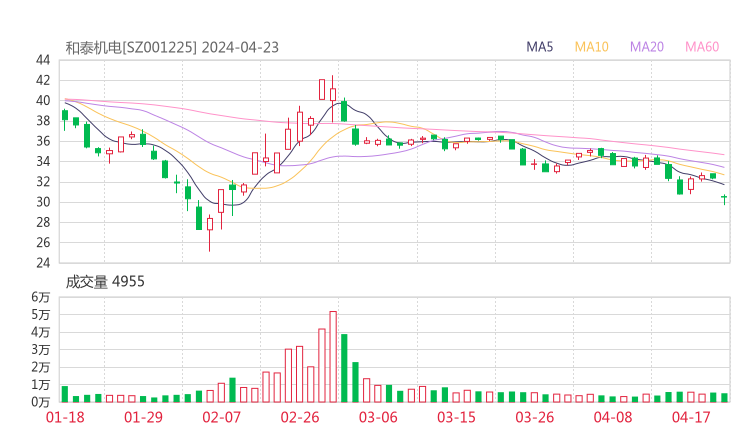
Task: Click the MA10 legend label
Action: coord(591,47)
